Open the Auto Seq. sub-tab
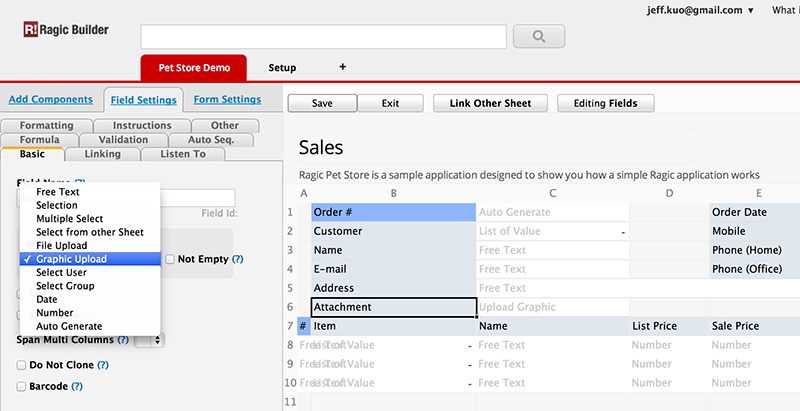This screenshot has width=800, height=411. pyautogui.click(x=211, y=140)
